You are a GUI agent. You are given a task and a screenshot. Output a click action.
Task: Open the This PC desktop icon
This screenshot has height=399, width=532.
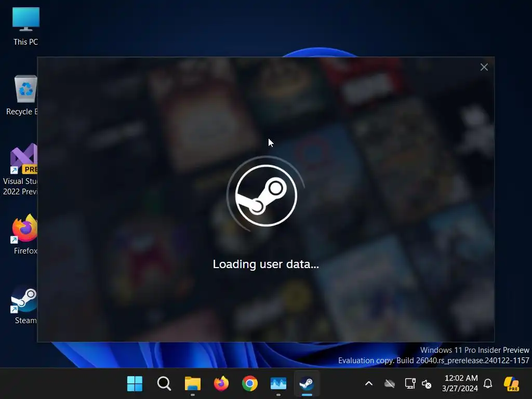26,26
